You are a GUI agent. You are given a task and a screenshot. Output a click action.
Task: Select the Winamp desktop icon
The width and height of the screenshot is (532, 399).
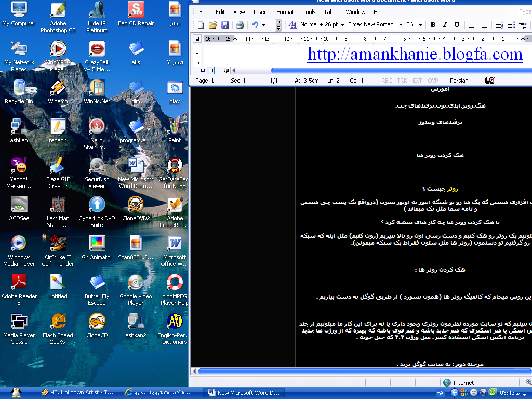pos(58,92)
